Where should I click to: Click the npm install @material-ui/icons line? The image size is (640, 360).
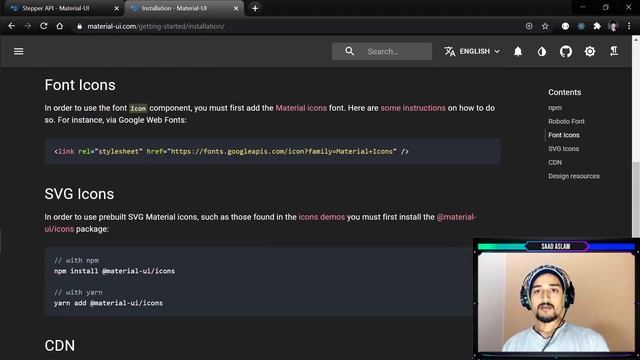(x=114, y=271)
